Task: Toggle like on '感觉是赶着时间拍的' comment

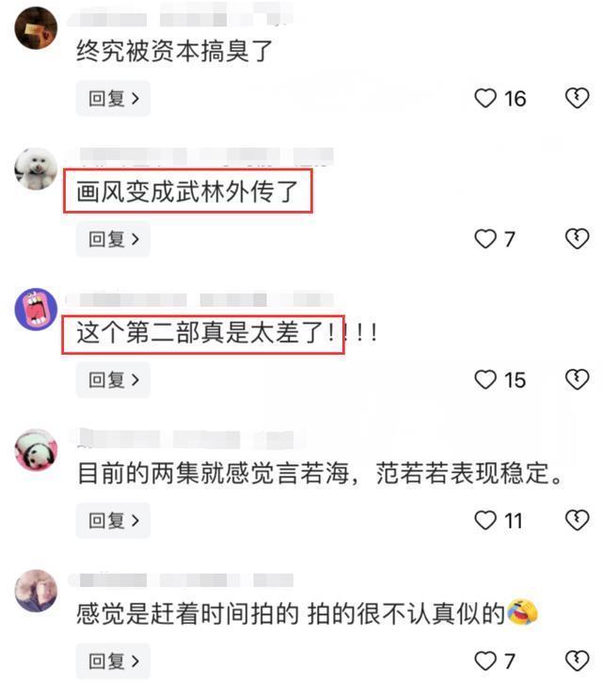Action: 485,661
